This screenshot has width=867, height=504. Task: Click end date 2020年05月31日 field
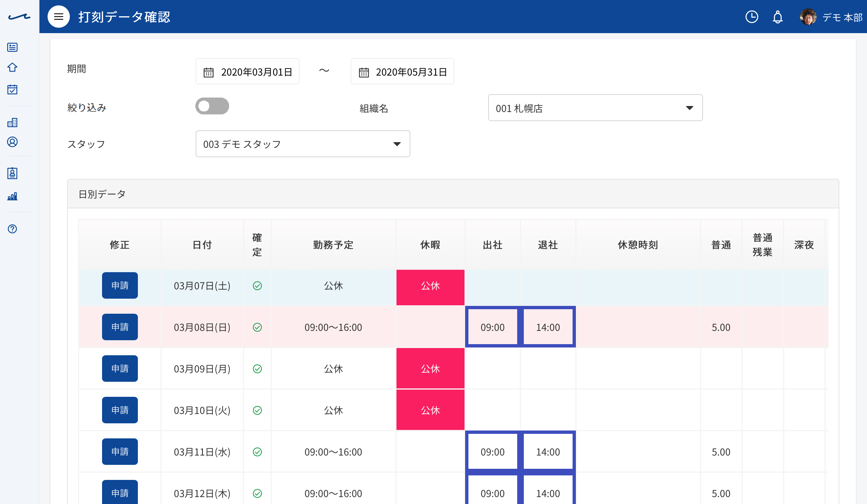402,71
